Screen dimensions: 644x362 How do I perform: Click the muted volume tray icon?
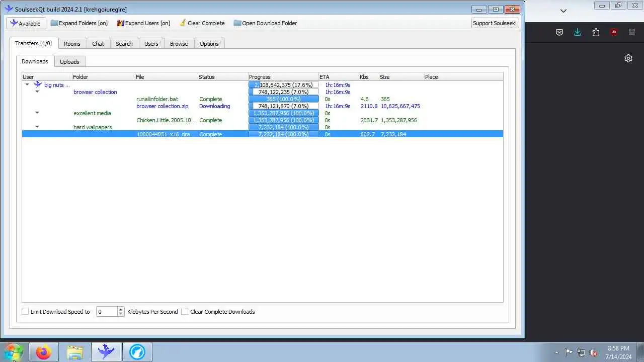coord(594,352)
